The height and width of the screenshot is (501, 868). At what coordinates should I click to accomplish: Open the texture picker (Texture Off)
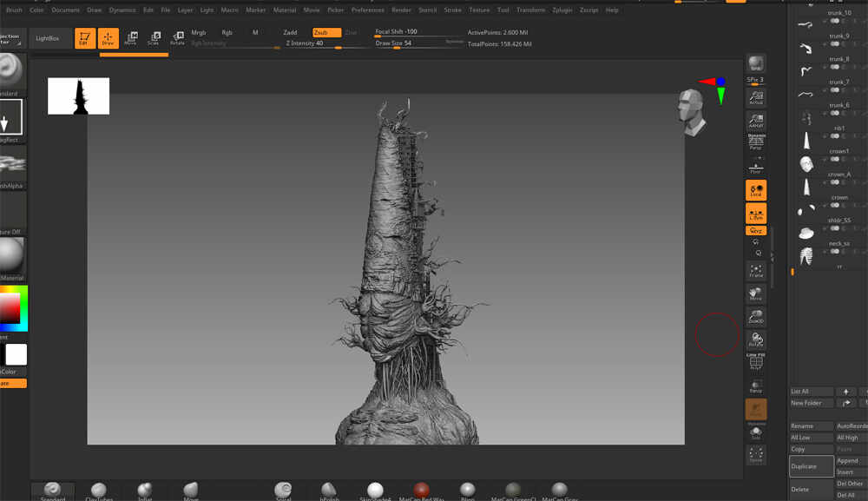coord(12,209)
